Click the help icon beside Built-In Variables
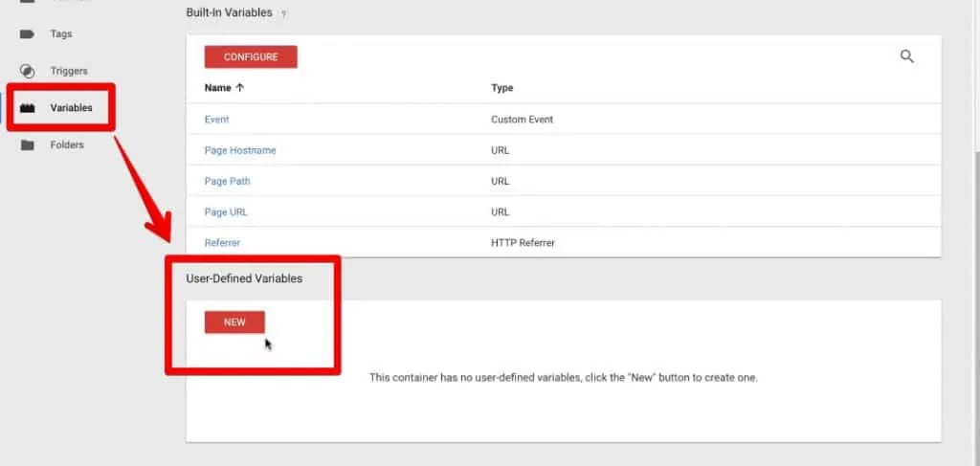This screenshot has height=466, width=980. tap(283, 13)
